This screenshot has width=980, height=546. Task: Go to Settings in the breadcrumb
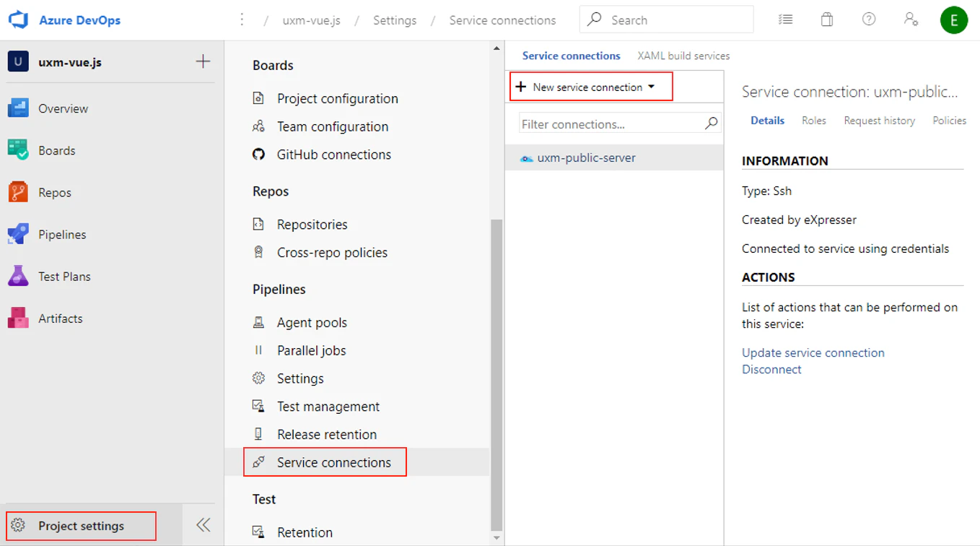tap(395, 20)
